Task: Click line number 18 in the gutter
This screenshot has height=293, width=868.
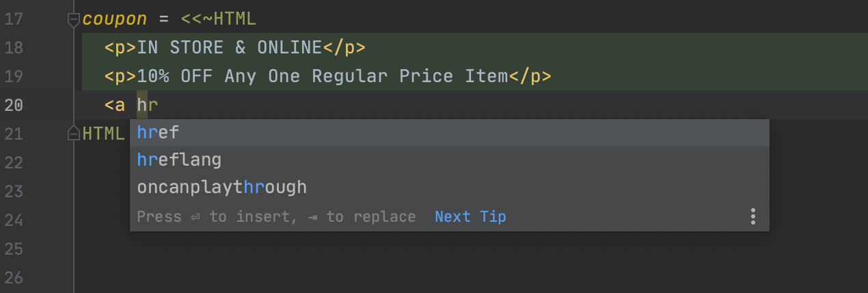Action: click(x=14, y=48)
